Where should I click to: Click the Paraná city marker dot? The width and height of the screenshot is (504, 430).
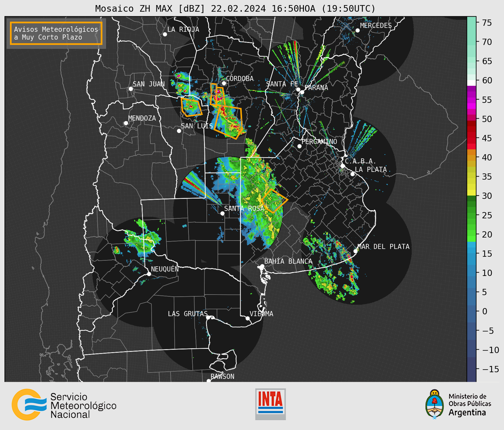[x=302, y=92]
